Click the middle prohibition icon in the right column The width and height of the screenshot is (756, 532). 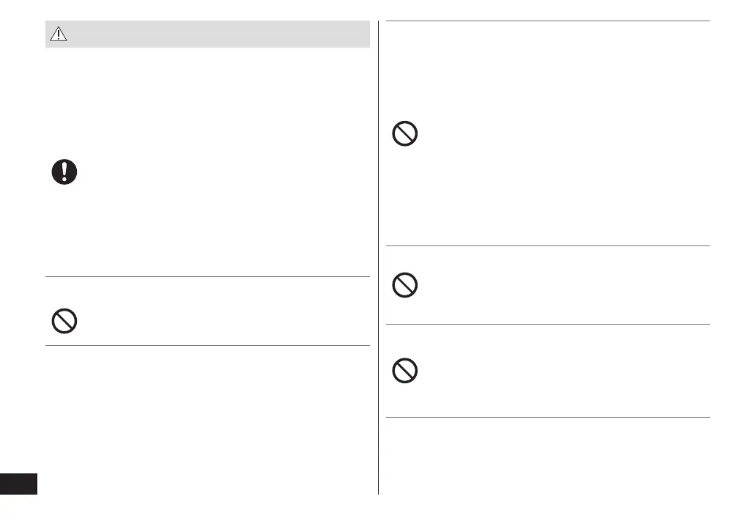[405, 285]
